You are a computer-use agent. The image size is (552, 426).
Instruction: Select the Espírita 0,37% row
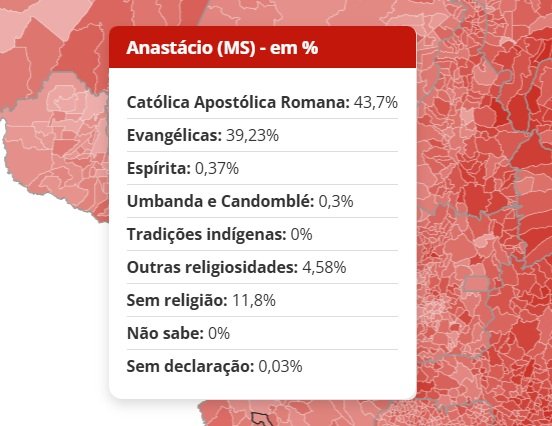tap(262, 168)
